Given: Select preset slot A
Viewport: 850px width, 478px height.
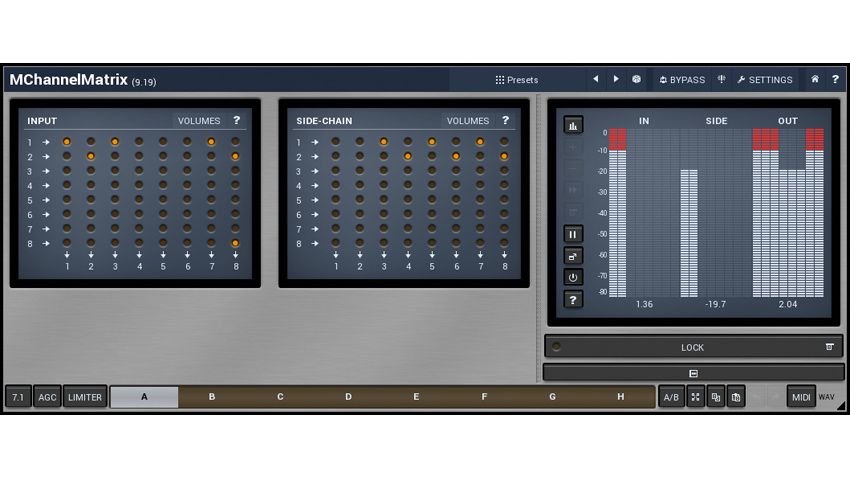Looking at the screenshot, I should pyautogui.click(x=144, y=397).
